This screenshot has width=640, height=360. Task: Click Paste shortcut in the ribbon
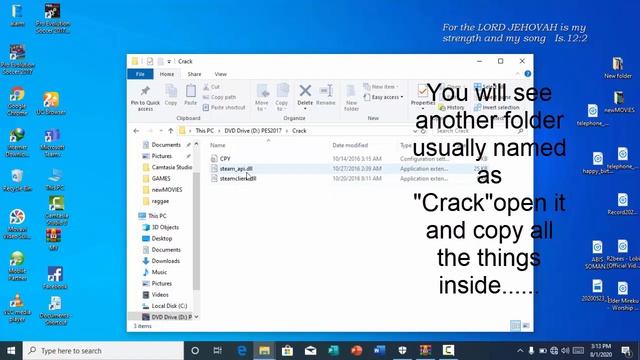pyautogui.click(x=224, y=107)
